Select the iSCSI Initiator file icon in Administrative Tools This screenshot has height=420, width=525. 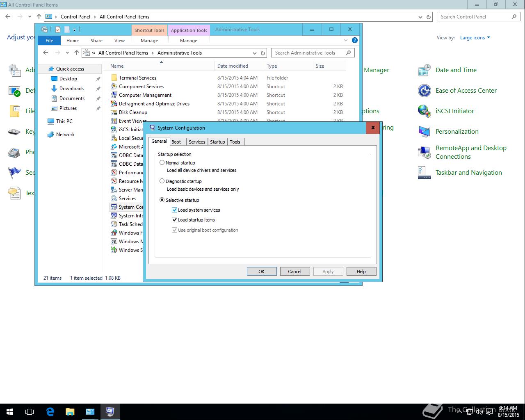point(114,130)
